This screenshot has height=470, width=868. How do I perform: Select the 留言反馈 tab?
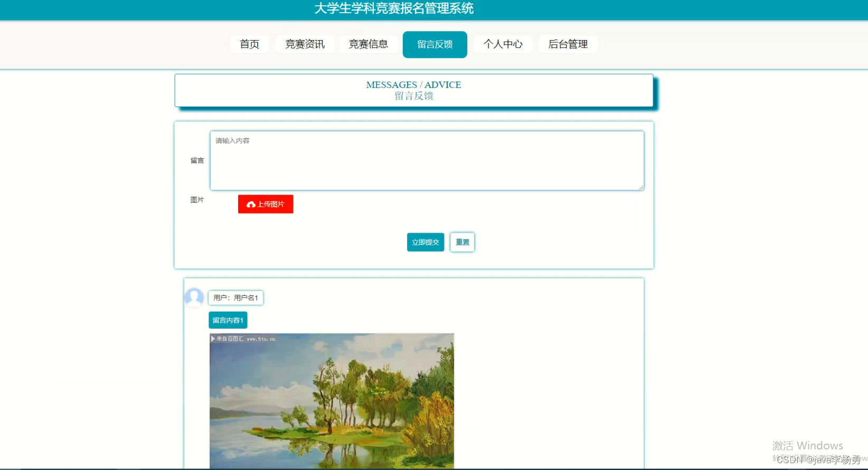click(435, 44)
